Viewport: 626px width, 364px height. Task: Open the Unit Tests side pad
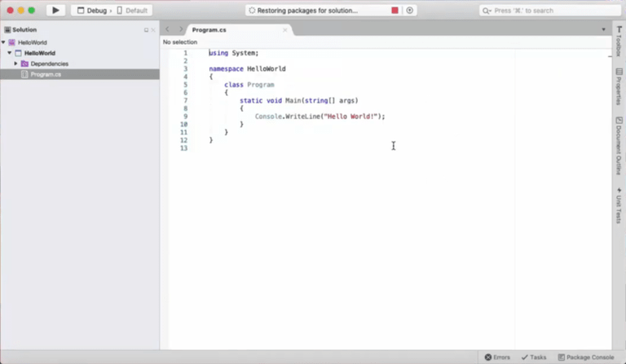click(x=619, y=205)
